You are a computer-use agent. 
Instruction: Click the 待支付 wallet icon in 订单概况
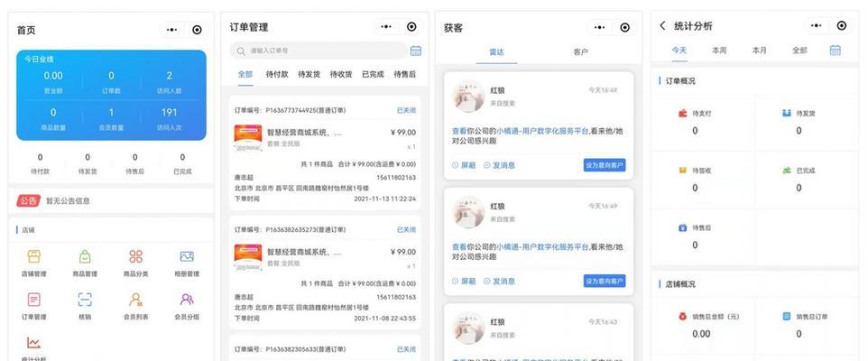[x=682, y=113]
